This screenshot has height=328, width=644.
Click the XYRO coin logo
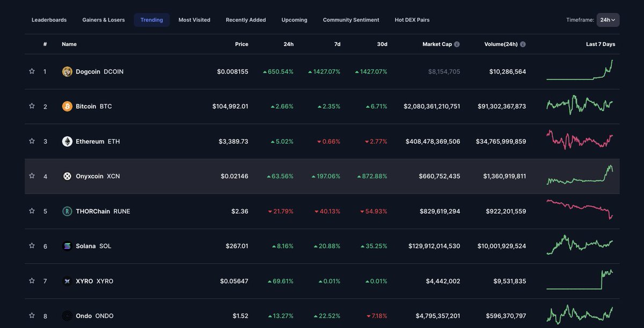click(67, 280)
